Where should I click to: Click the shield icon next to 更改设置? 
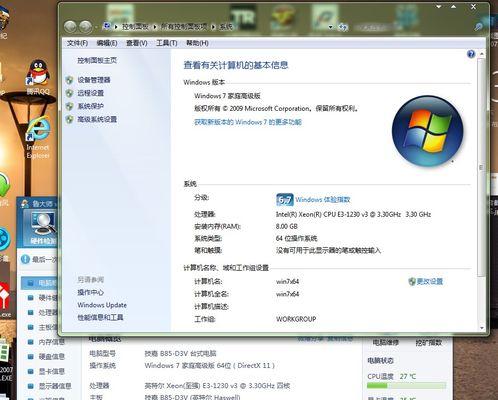pyautogui.click(x=412, y=282)
